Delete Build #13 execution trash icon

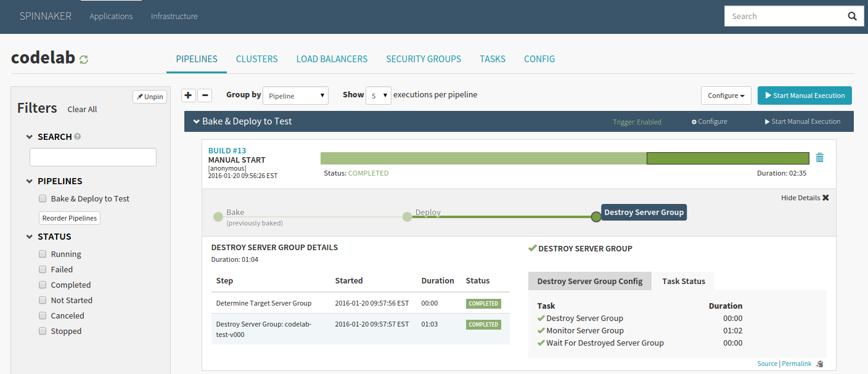(x=820, y=157)
